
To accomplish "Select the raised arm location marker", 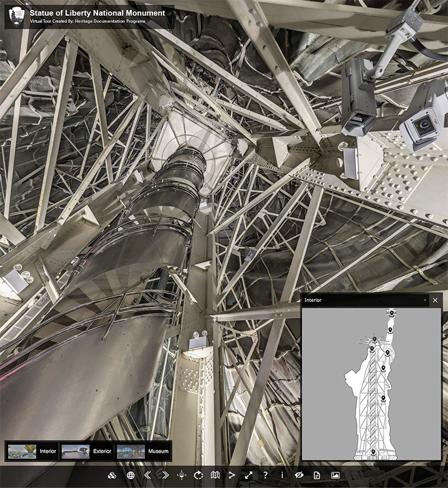I will (x=390, y=330).
